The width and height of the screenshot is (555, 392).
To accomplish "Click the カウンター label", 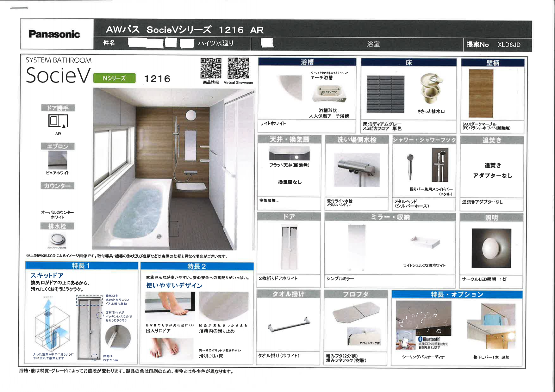I will pyautogui.click(x=57, y=186).
